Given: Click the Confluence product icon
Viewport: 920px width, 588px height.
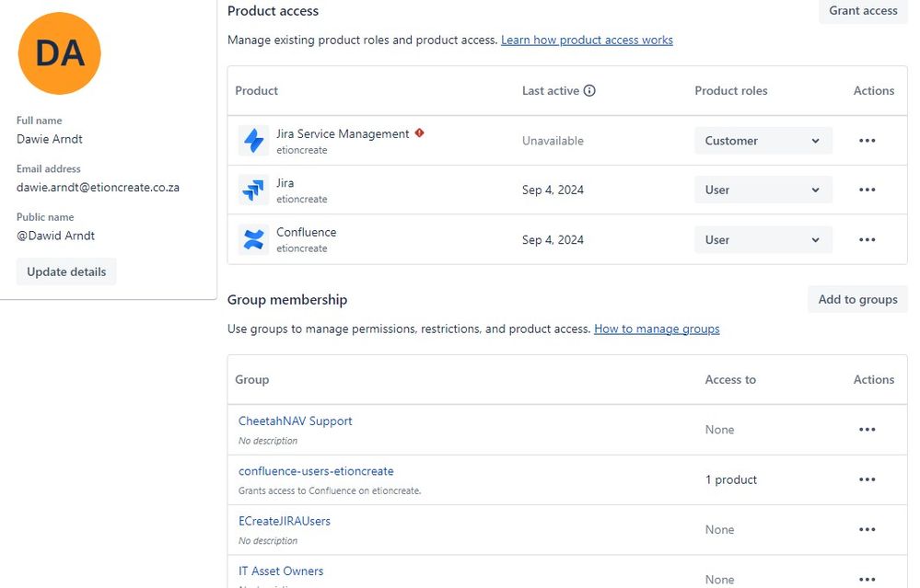Looking at the screenshot, I should (x=253, y=239).
